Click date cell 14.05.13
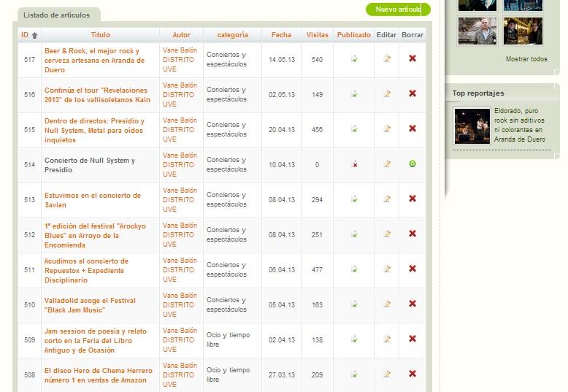Screen dimensions: 568x392 282,59
